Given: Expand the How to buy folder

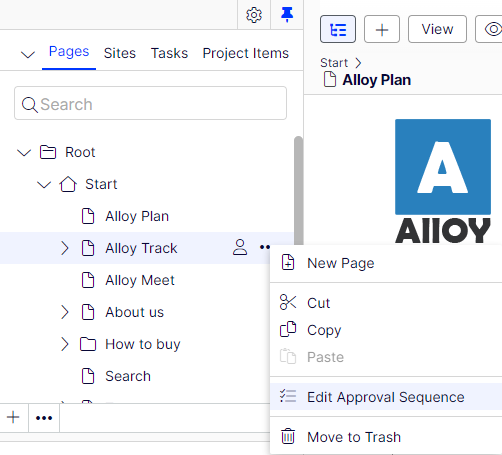Looking at the screenshot, I should (65, 344).
